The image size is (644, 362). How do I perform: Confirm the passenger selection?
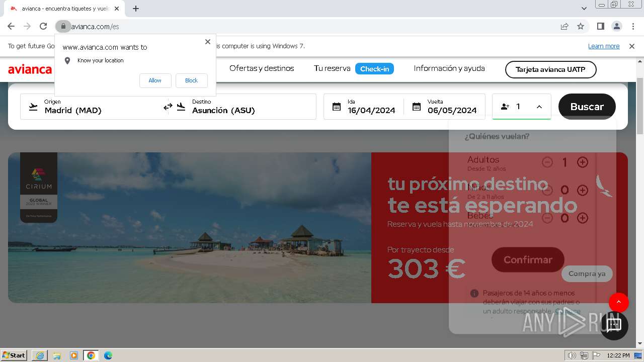[528, 260]
